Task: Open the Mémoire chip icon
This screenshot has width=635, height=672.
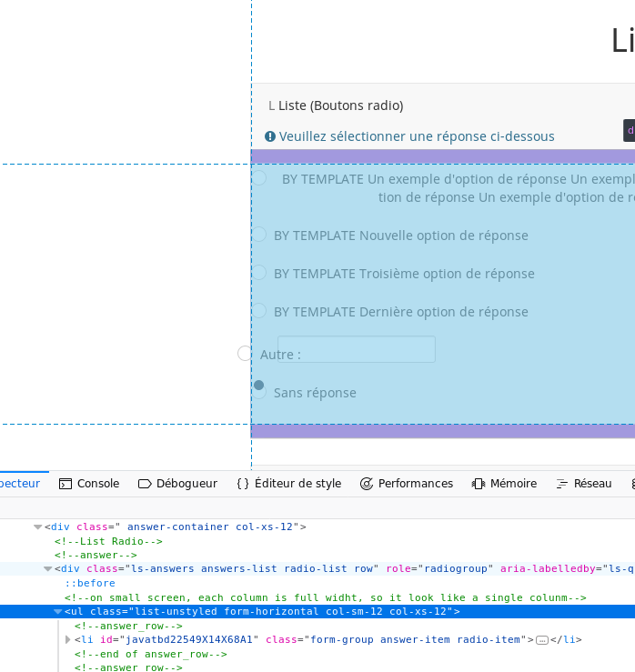Action: coord(479,484)
